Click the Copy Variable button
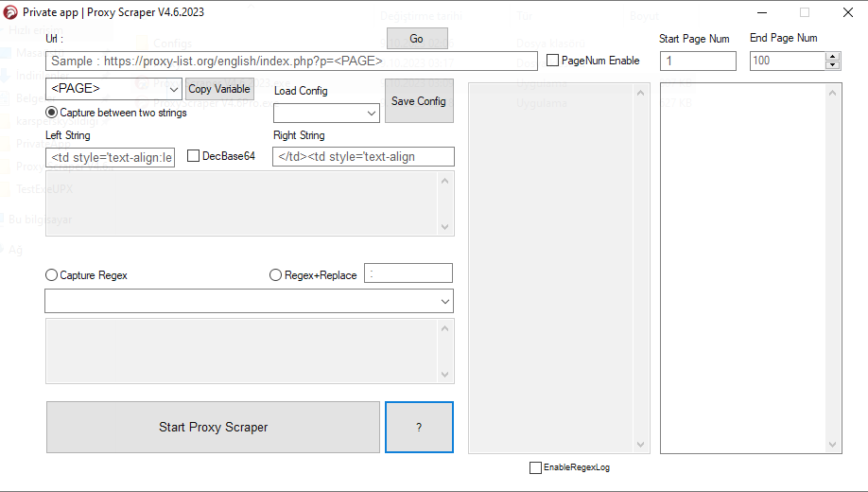This screenshot has width=868, height=492. coord(219,89)
